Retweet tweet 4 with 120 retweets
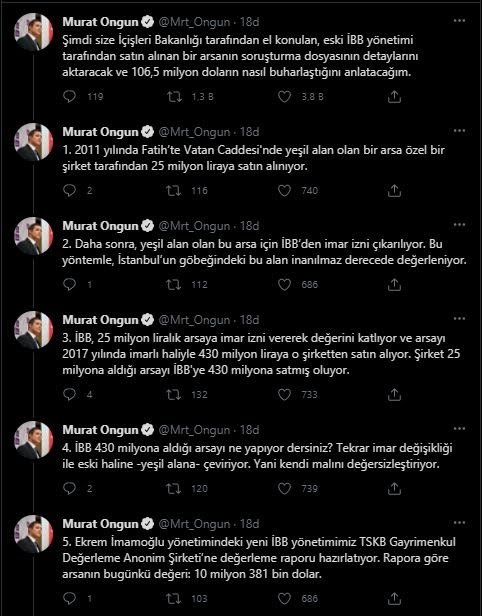Viewport: 482px width, 616px height. click(x=174, y=488)
